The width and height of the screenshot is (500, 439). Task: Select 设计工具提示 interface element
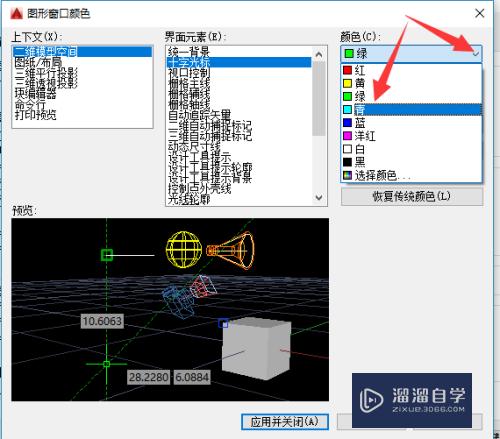[x=239, y=157]
